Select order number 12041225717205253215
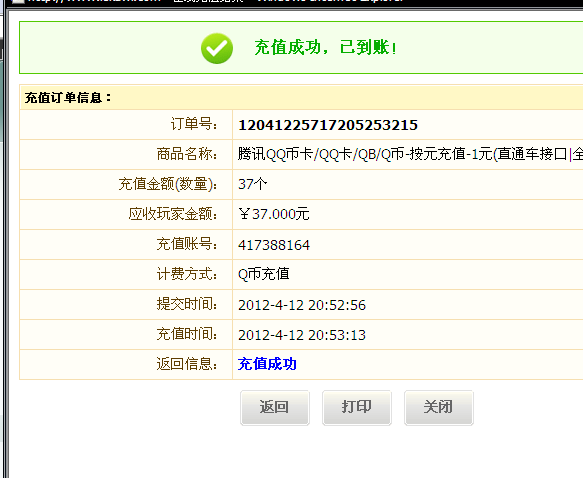Viewport: 583px width, 478px height. pyautogui.click(x=328, y=125)
